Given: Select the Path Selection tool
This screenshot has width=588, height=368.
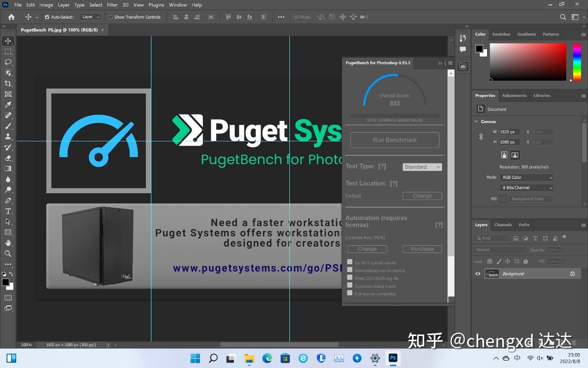Looking at the screenshot, I should point(8,222).
